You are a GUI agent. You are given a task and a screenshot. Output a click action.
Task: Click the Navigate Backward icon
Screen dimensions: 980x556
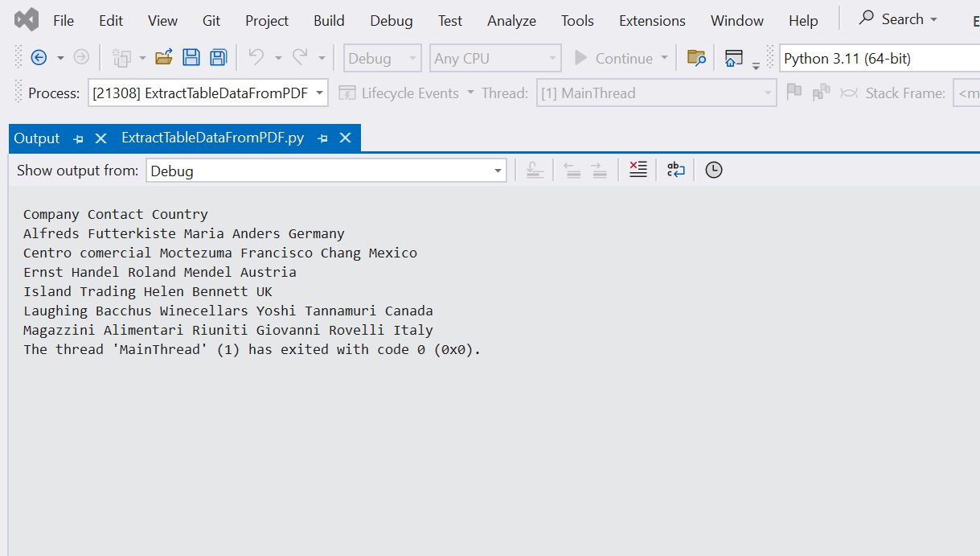click(x=40, y=57)
